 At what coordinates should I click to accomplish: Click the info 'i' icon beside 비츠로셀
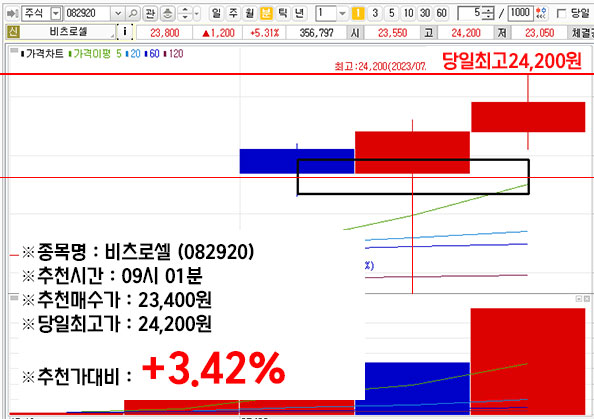[125, 32]
